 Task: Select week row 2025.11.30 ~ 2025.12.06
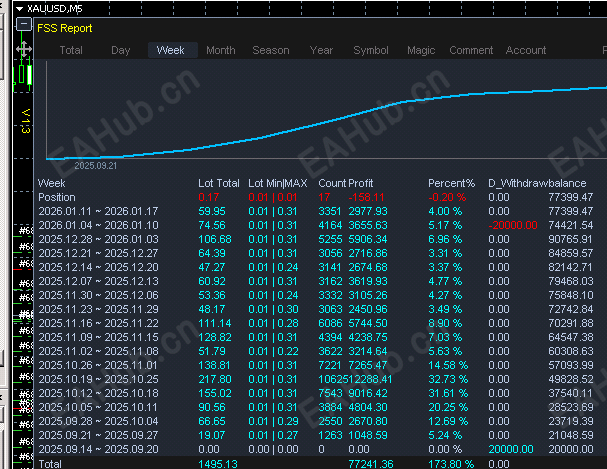pyautogui.click(x=98, y=295)
